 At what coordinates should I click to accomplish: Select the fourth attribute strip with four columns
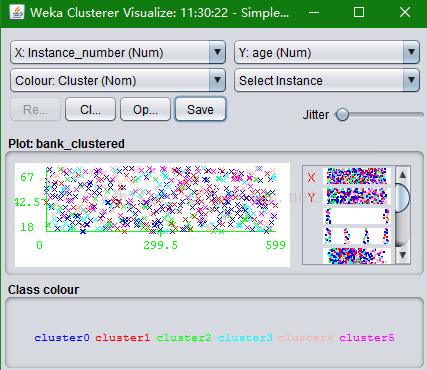(357, 236)
